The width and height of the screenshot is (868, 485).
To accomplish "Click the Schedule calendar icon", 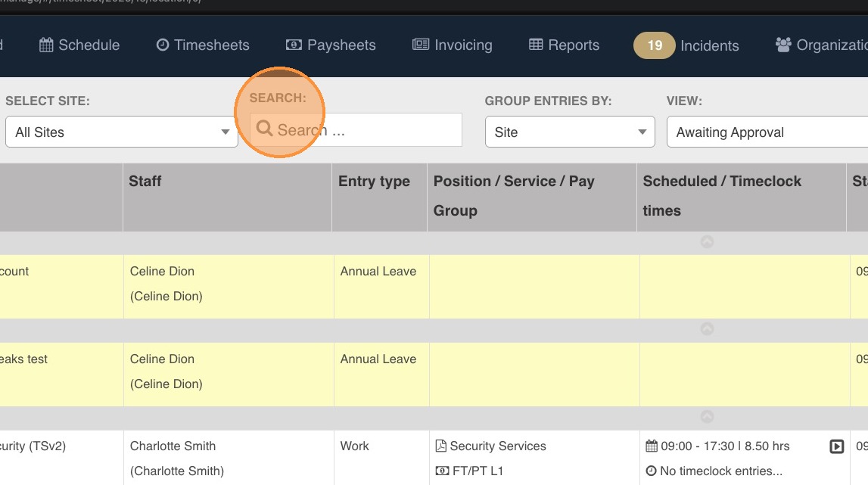I will 46,45.
